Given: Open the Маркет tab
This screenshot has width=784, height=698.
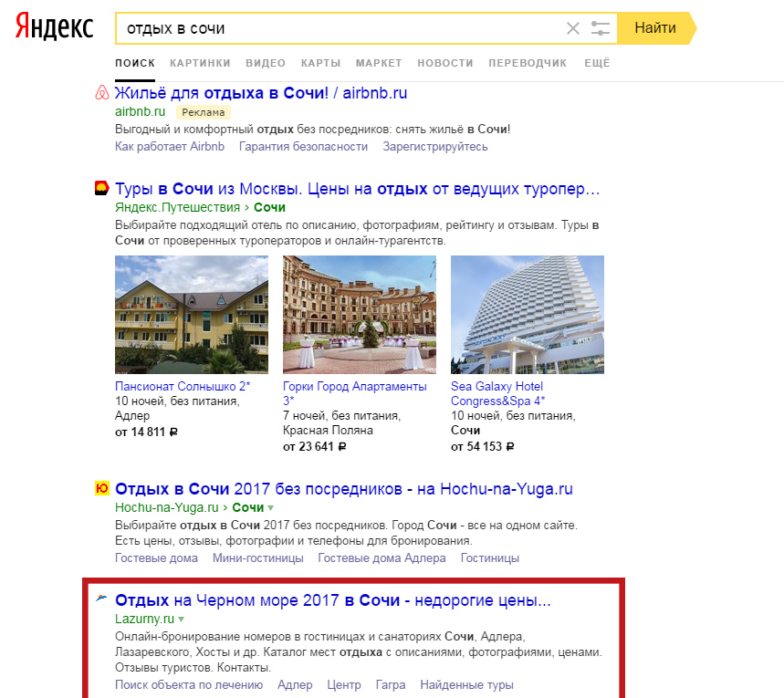Looking at the screenshot, I should click(379, 63).
